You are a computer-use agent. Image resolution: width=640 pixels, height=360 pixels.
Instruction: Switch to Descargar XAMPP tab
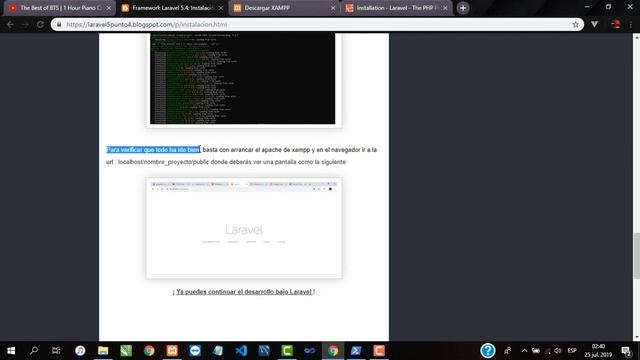point(284,8)
